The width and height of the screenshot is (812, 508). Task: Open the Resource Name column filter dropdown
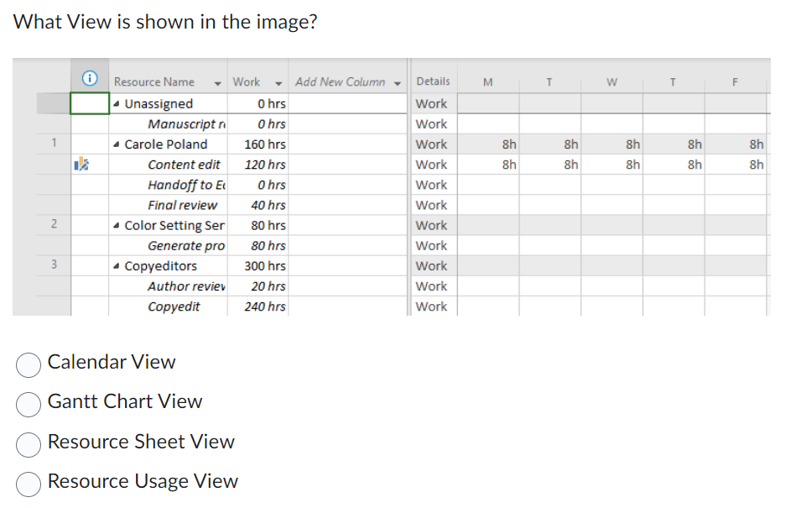point(217,81)
